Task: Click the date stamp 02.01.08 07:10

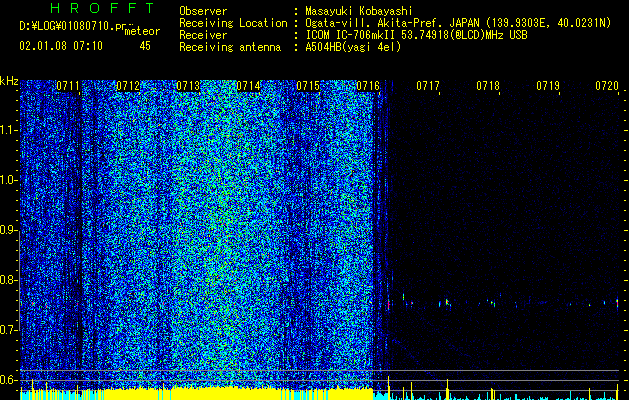Action: point(61,46)
